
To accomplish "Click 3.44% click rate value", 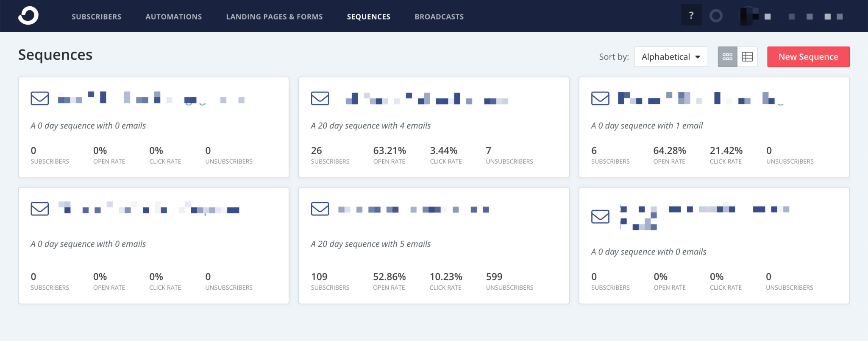I will tap(444, 151).
